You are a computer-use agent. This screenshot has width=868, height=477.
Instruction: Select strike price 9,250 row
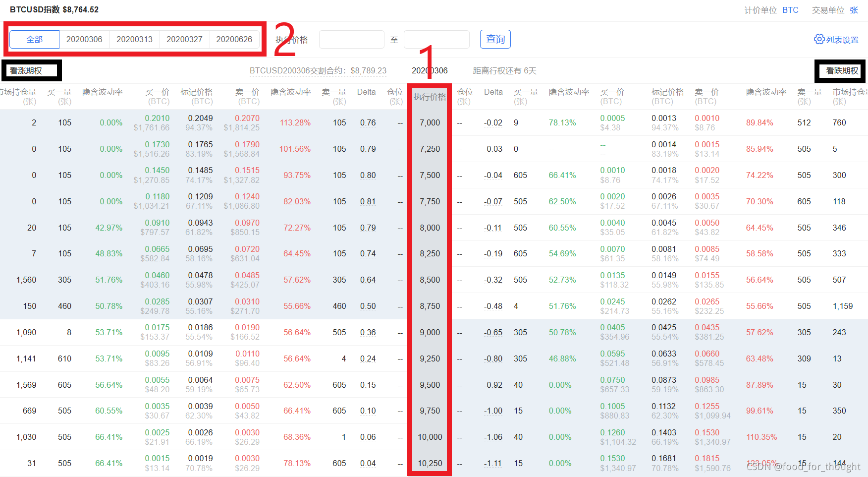pyautogui.click(x=430, y=358)
